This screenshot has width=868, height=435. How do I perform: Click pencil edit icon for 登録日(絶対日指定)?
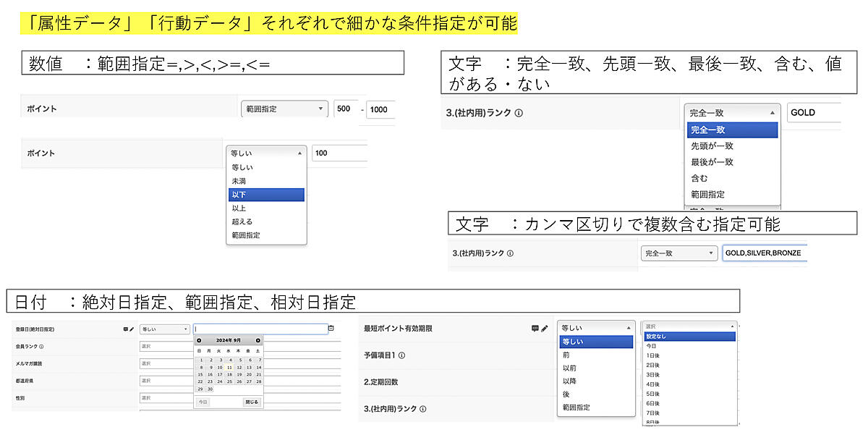coord(132,329)
